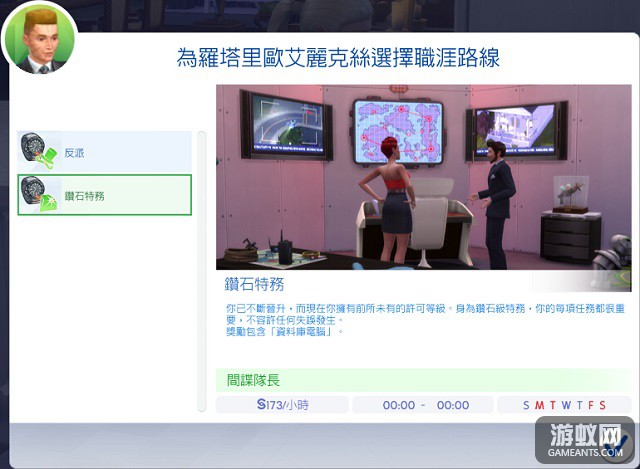The height and width of the screenshot is (469, 640).
Task: Click the 為羅塔里歐艾麗克絲選擇職涯路線 dialog title
Action: tap(338, 57)
